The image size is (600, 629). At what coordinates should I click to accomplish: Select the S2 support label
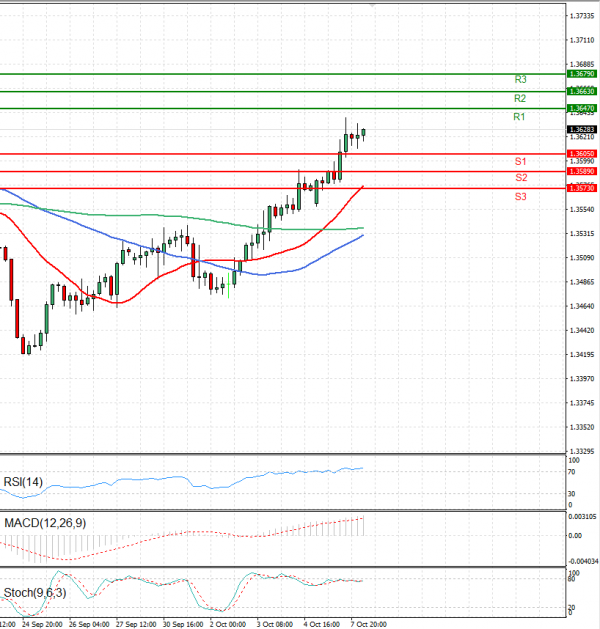[521, 177]
